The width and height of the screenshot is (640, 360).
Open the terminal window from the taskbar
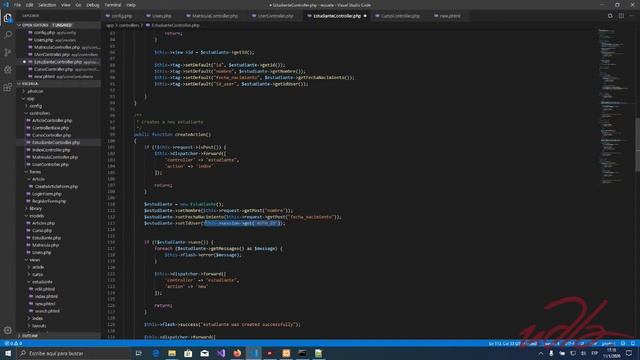[x=302, y=353]
